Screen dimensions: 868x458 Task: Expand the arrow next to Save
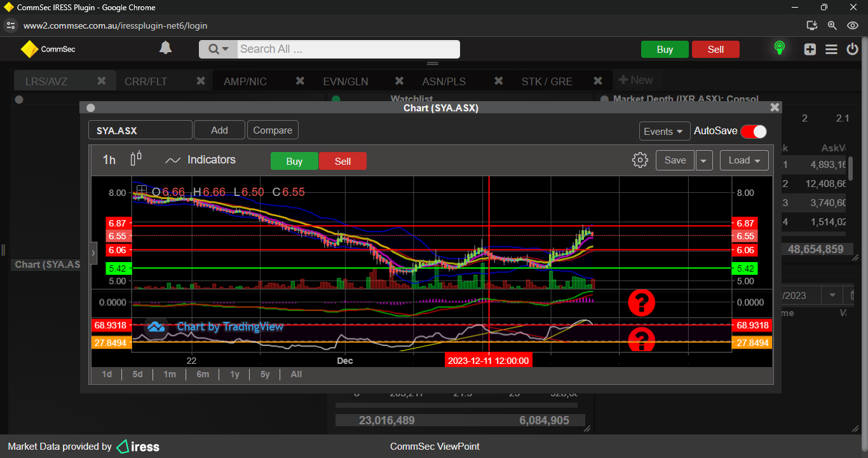point(703,161)
